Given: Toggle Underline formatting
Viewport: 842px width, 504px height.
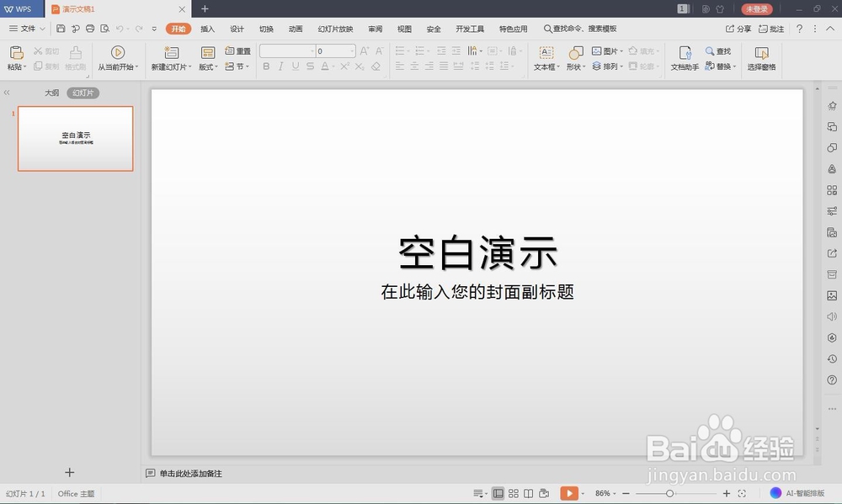Looking at the screenshot, I should pos(296,66).
